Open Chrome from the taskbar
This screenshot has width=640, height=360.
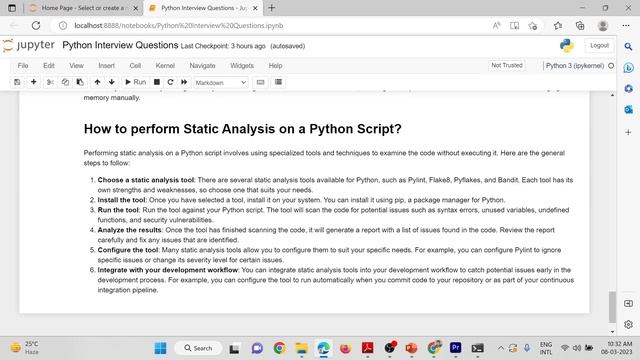pyautogui.click(x=280, y=348)
